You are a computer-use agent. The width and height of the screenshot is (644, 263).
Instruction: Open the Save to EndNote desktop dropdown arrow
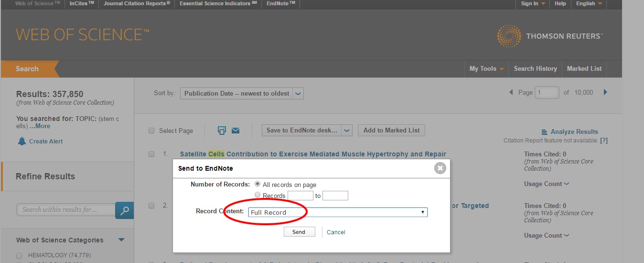pos(347,130)
